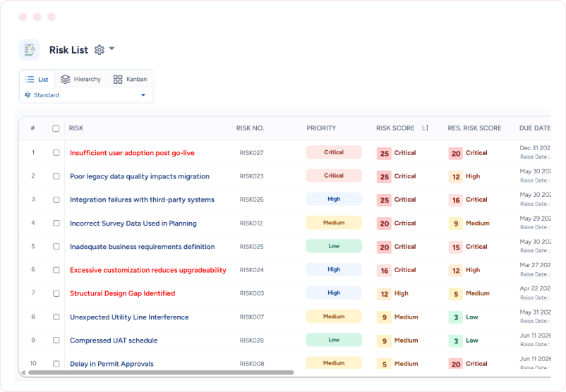The width and height of the screenshot is (566, 392).
Task: Click the layers icon on Hierarchy tab
Action: [x=66, y=80]
